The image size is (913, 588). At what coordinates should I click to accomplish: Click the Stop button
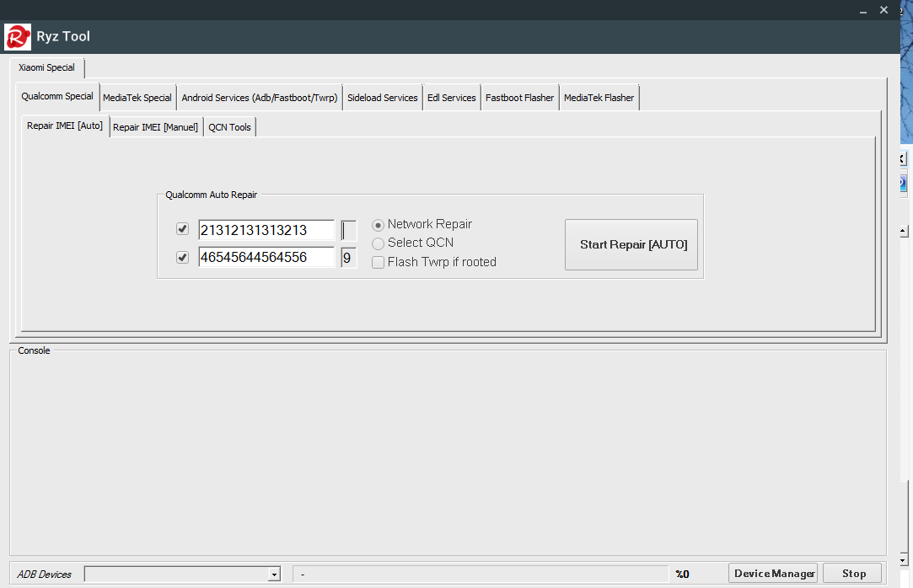tap(852, 574)
